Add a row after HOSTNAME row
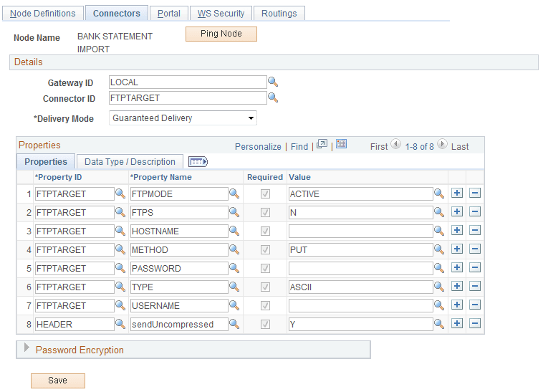The image size is (543, 392). coord(457,230)
